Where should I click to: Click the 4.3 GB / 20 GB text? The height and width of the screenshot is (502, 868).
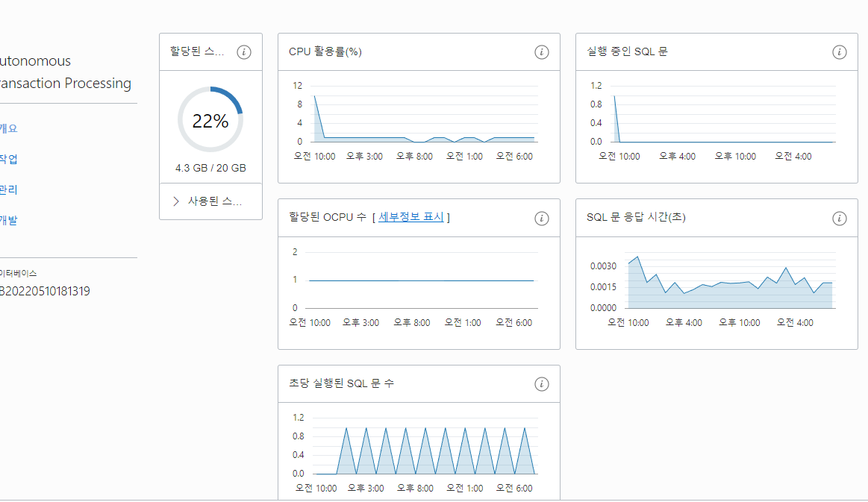210,168
